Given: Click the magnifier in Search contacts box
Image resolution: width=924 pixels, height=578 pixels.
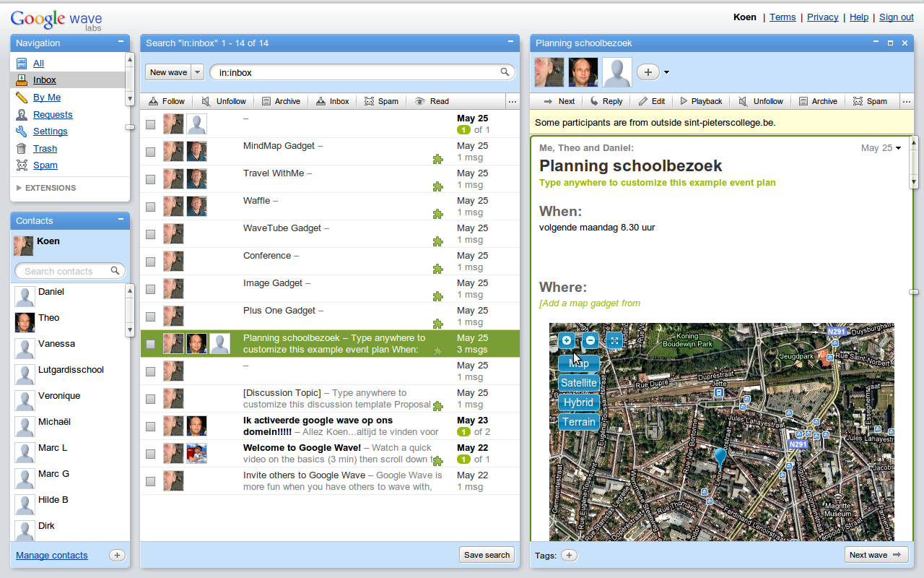Looking at the screenshot, I should [115, 271].
